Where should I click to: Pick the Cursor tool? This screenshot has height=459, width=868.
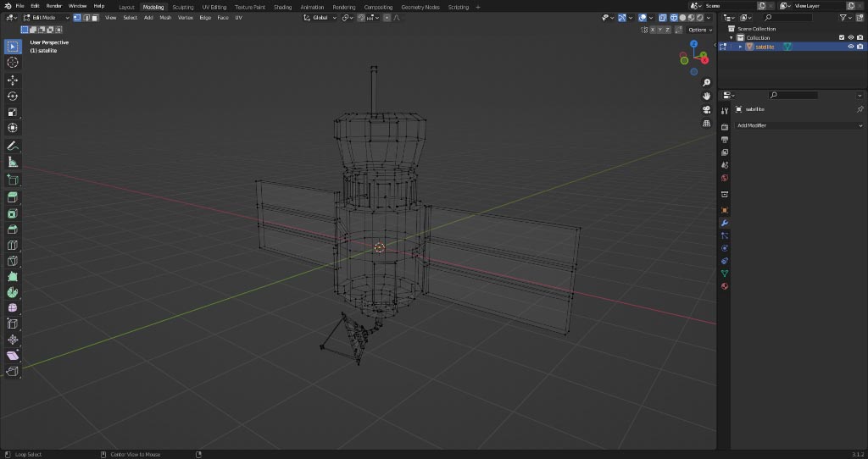13,63
